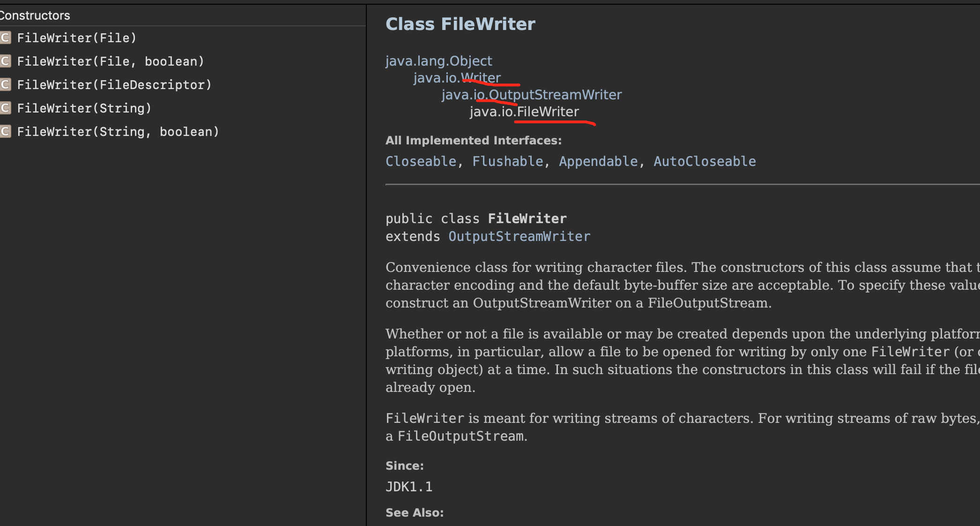Screen dimensions: 980x526
Task: Select FileWriter(File) constructor entry
Action: point(76,38)
